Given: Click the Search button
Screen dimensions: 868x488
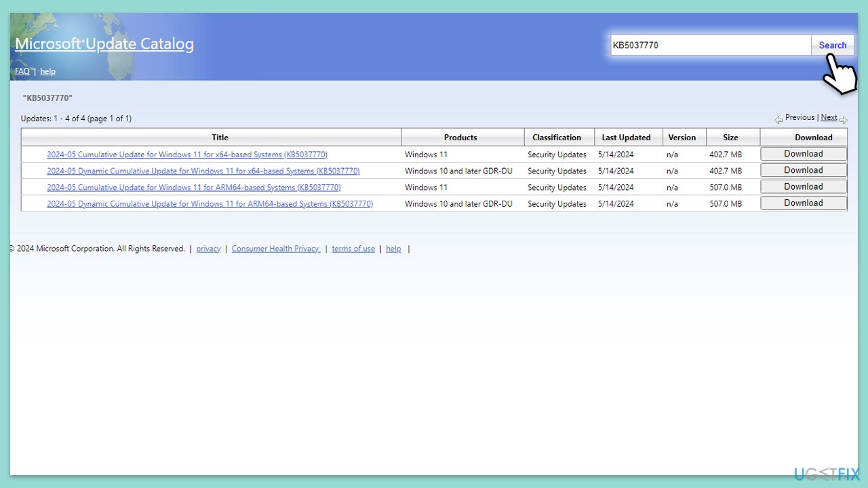Looking at the screenshot, I should (x=832, y=45).
